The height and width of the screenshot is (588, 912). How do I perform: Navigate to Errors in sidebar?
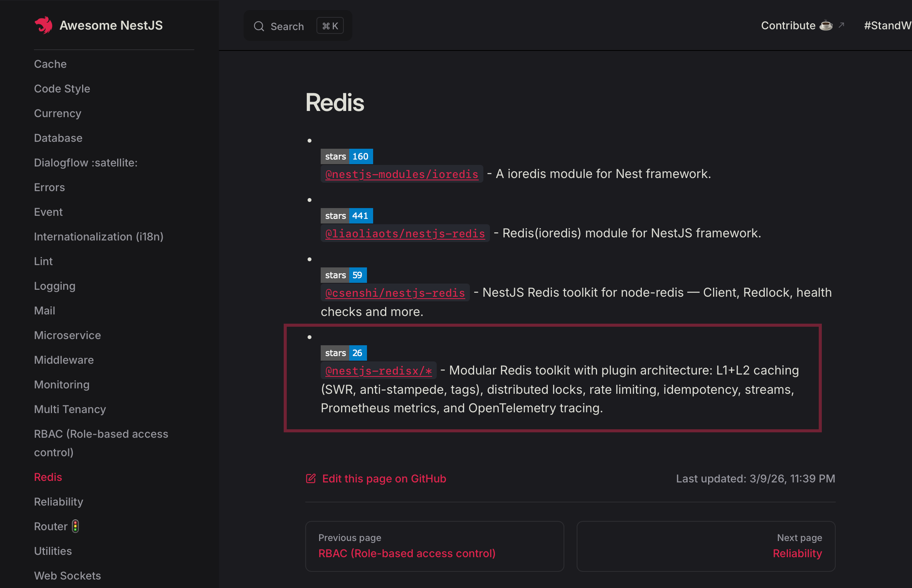49,187
